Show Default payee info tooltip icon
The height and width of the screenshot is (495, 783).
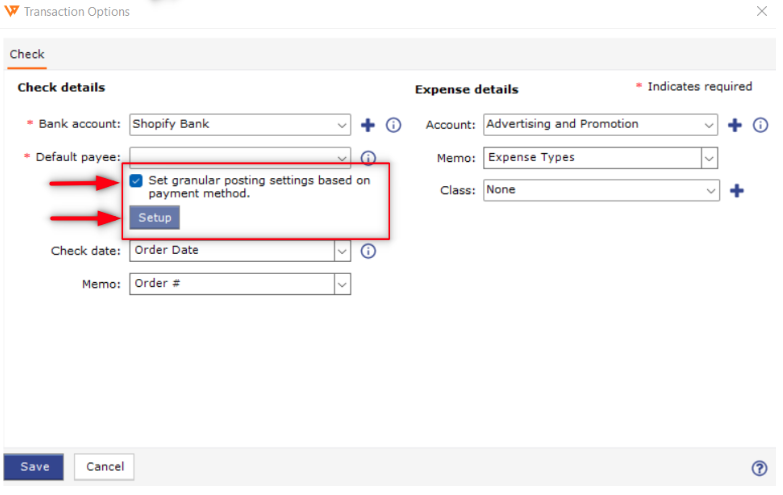point(368,158)
